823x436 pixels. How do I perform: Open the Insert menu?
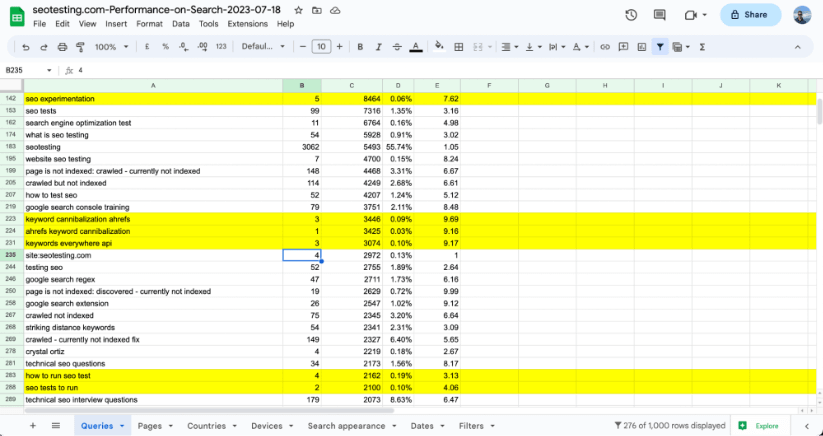116,24
